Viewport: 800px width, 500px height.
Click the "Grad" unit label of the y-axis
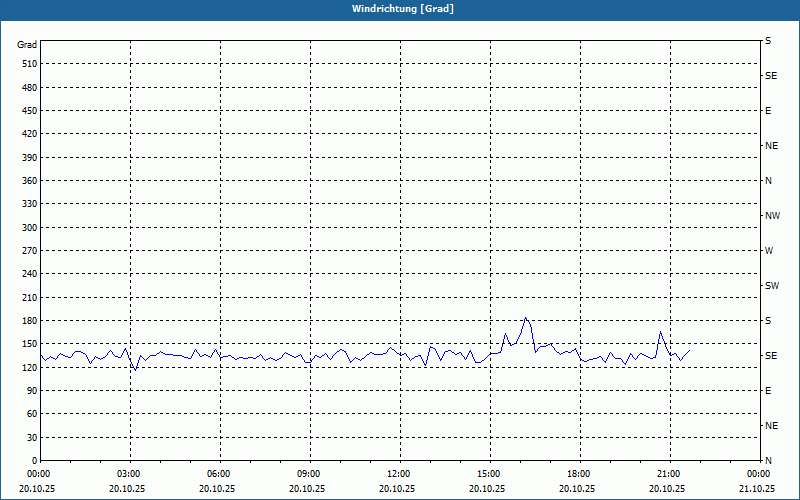point(27,45)
